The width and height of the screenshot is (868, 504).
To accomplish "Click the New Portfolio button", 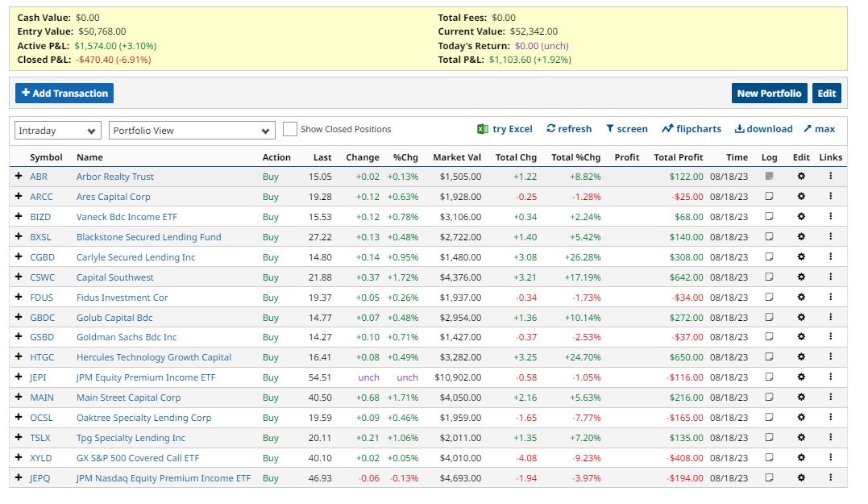I will [769, 93].
